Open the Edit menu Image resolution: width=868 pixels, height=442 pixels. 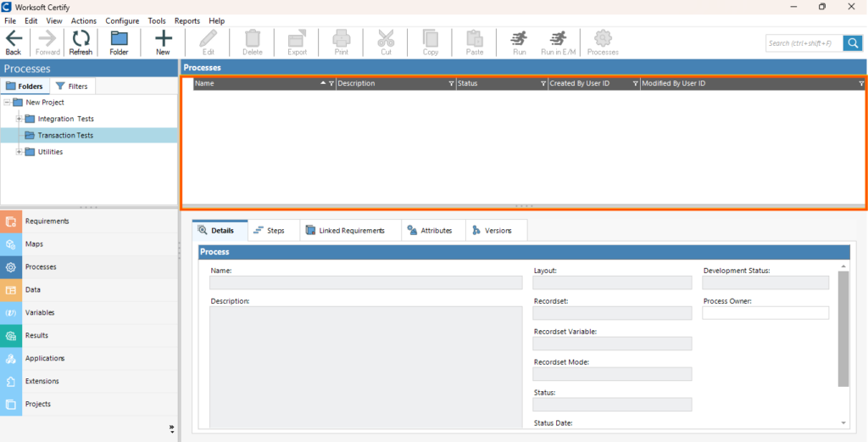coord(31,20)
